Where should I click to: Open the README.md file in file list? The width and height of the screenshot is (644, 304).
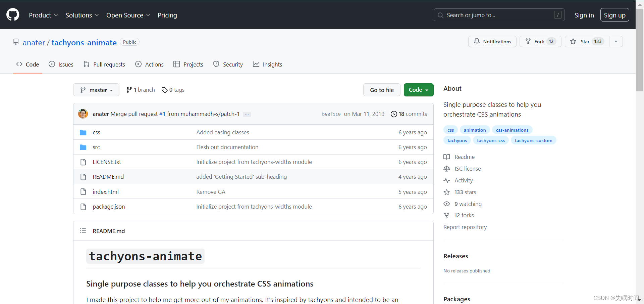[x=108, y=177]
